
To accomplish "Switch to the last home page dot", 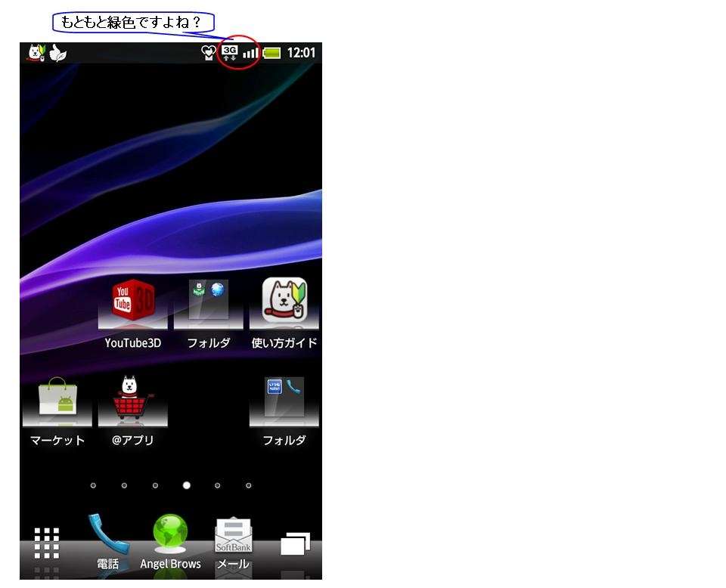I will pyautogui.click(x=248, y=485).
